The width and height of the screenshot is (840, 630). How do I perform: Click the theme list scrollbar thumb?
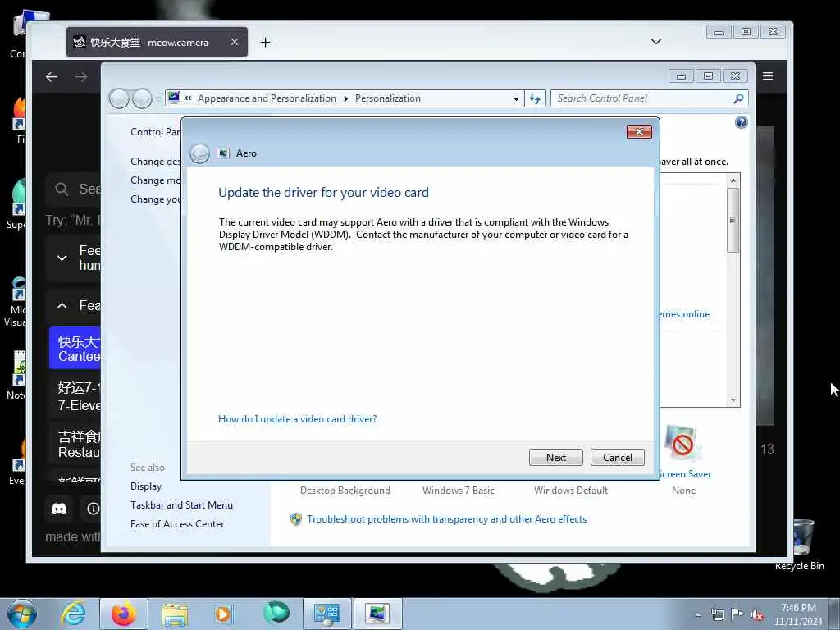(733, 220)
